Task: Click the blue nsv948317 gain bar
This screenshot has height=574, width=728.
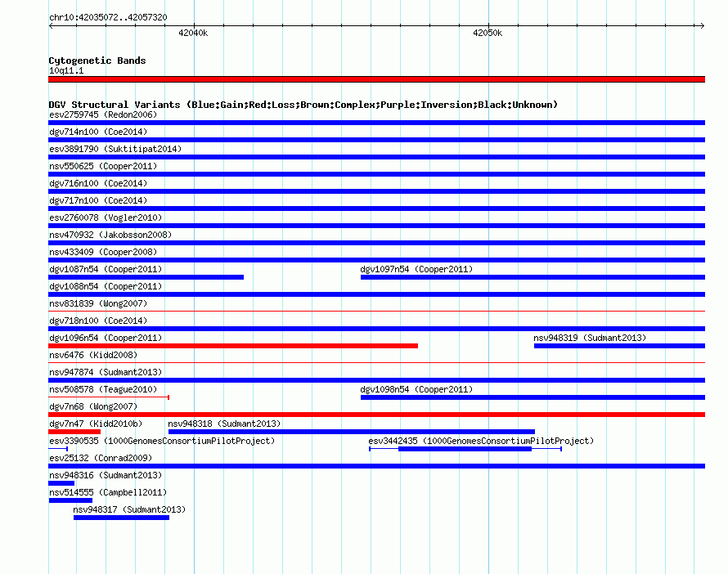Action: (121, 518)
